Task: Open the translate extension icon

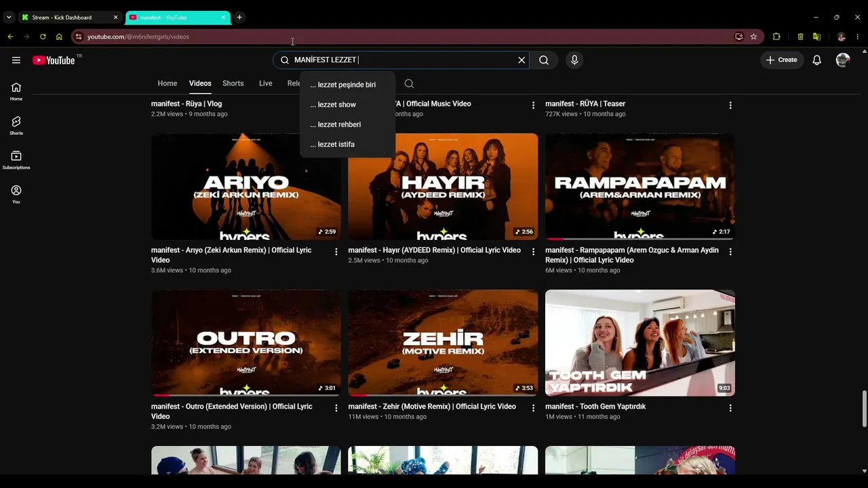Action: click(816, 37)
